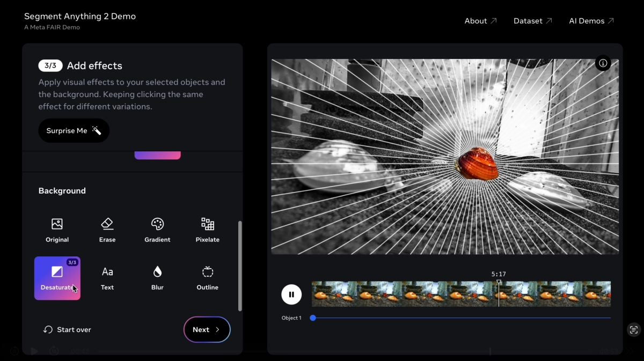Image resolution: width=644 pixels, height=361 pixels.
Task: Choose the Gradient background effect
Action: [x=157, y=230]
